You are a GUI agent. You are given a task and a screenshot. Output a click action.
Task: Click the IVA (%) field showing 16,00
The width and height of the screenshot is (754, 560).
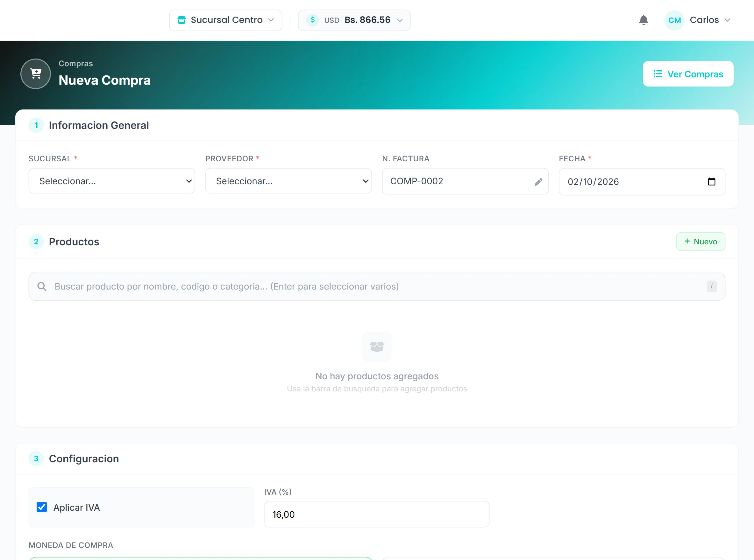[377, 514]
